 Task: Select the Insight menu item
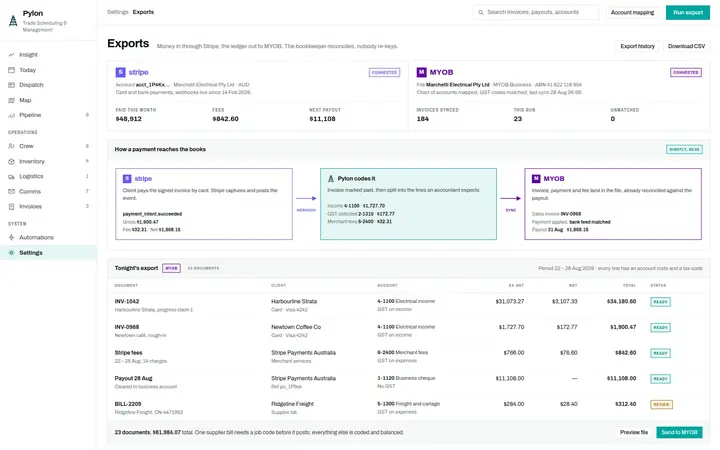48,55
